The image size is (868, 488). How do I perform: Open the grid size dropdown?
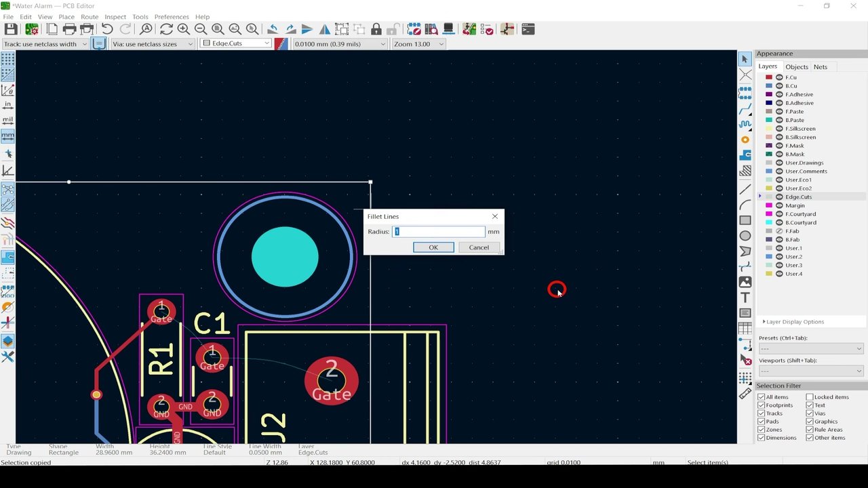pos(340,43)
